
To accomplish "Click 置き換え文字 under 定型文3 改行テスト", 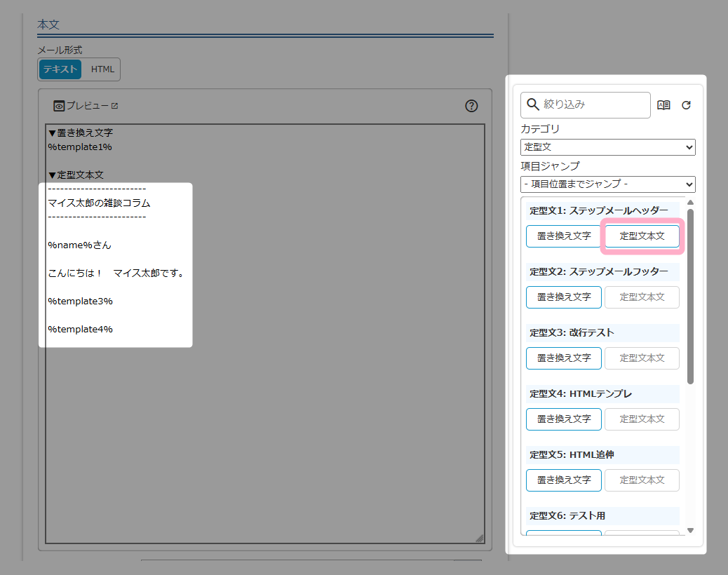I will pos(564,358).
